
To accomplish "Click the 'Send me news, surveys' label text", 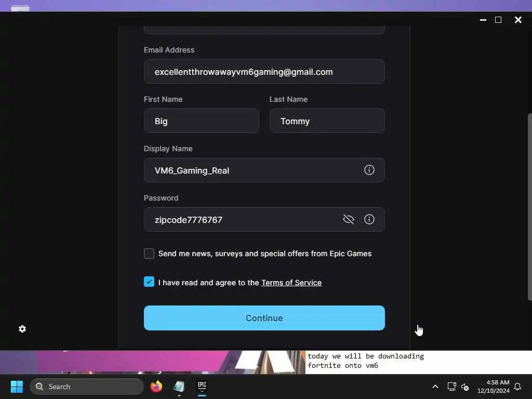I will point(265,254).
